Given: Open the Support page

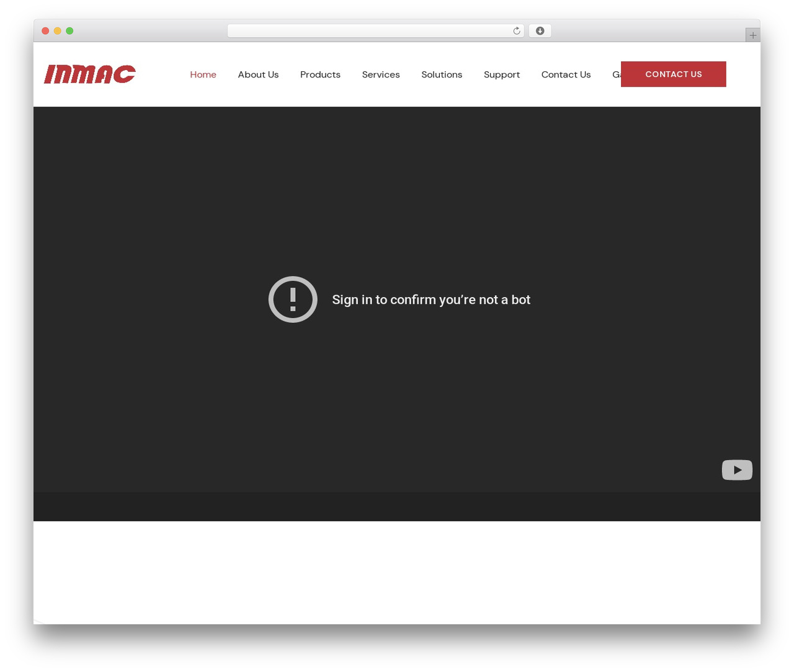Looking at the screenshot, I should (502, 74).
